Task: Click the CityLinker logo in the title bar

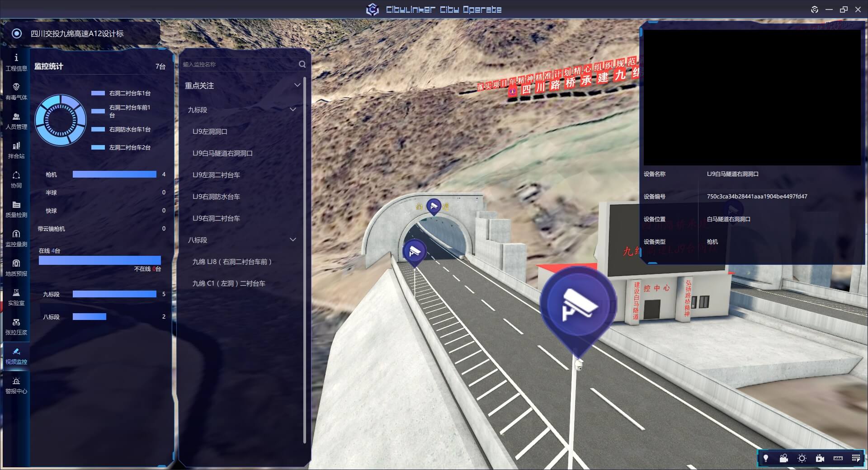Action: 373,9
